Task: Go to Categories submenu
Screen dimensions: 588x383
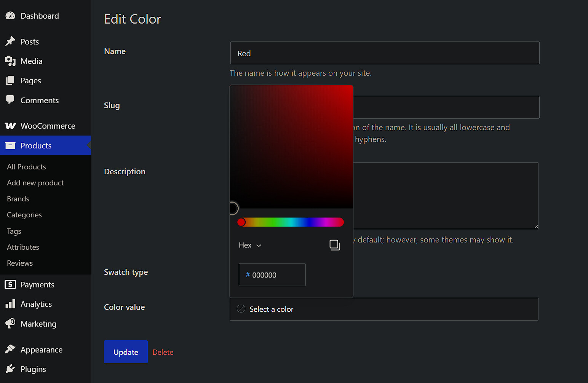Action: pyautogui.click(x=24, y=215)
